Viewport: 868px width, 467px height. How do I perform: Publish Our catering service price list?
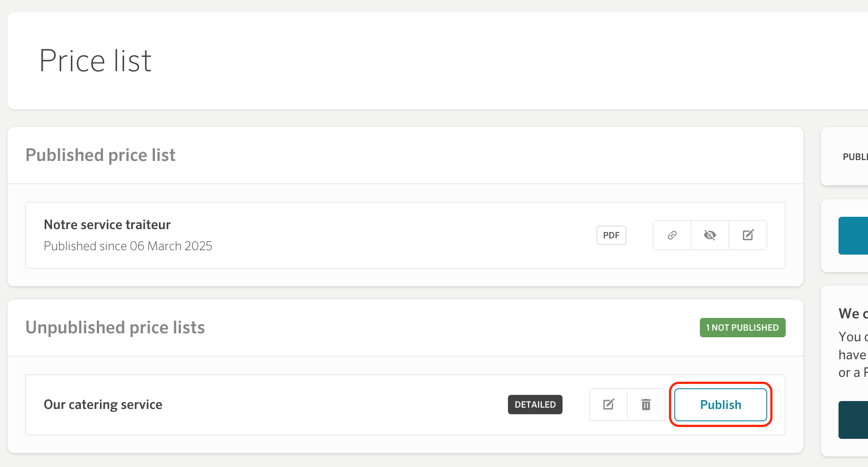coord(721,405)
